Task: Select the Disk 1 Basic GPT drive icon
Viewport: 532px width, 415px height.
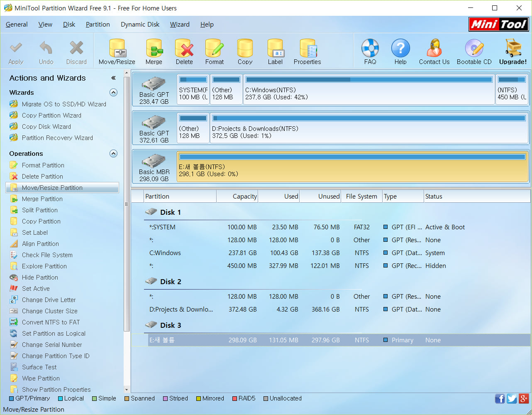Action: point(154,84)
